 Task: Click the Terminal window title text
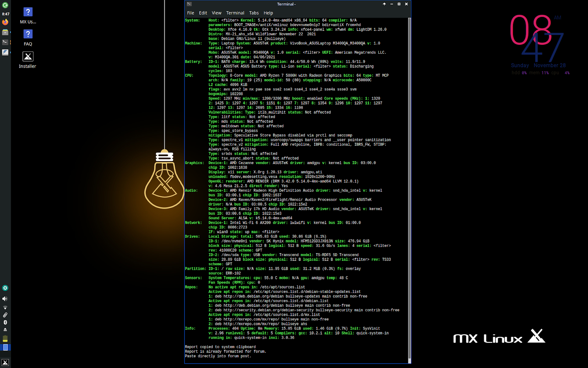point(286,4)
